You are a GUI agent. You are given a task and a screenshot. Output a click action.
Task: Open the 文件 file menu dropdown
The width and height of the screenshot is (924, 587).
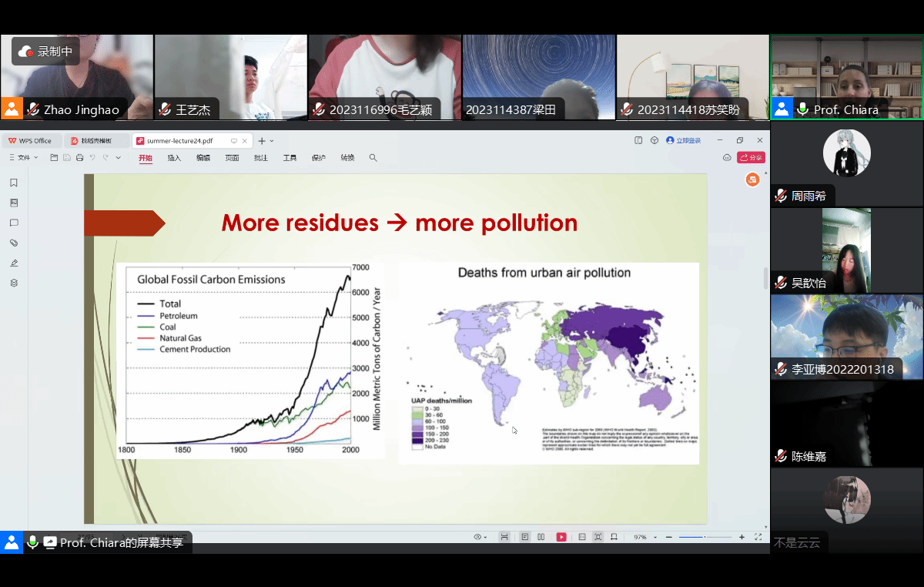click(24, 158)
